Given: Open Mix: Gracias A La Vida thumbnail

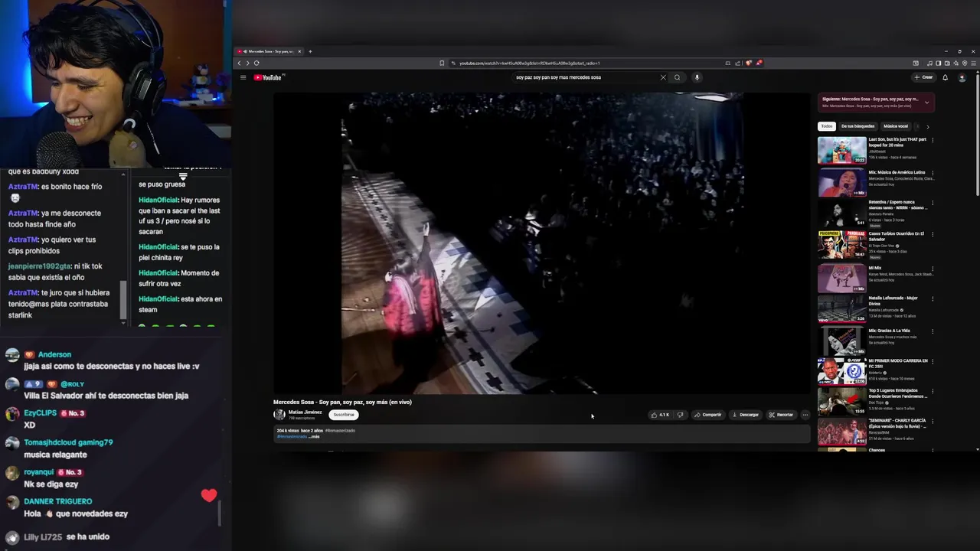Looking at the screenshot, I should [x=841, y=341].
